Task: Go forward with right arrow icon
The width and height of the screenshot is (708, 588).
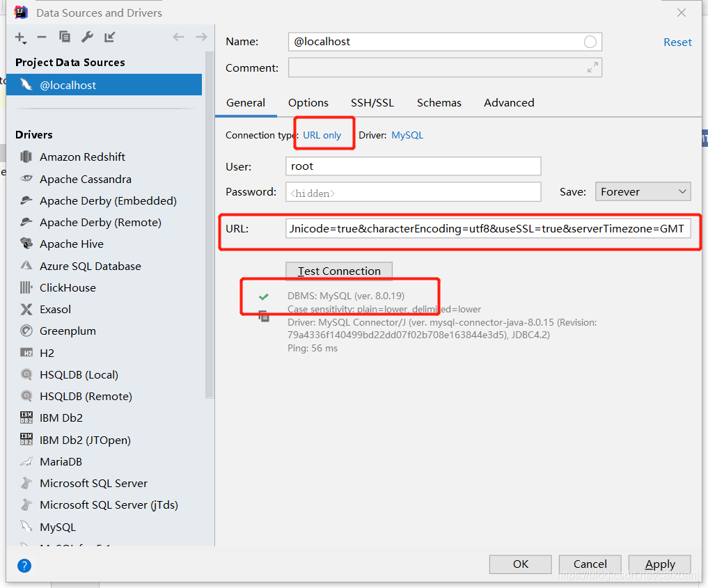Action: [201, 37]
